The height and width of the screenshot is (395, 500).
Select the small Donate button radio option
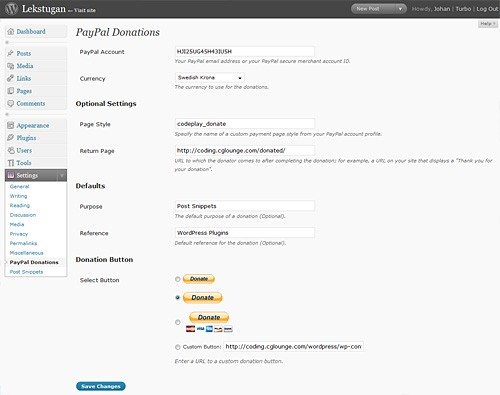[x=178, y=279]
